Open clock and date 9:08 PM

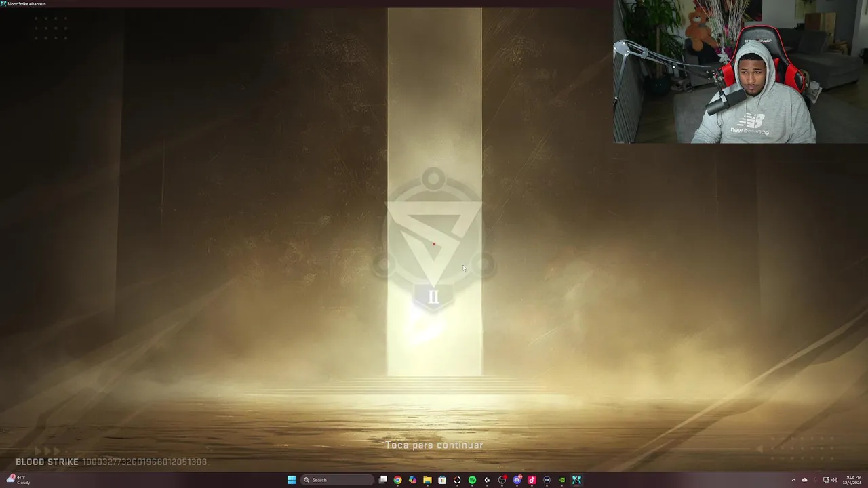(852, 480)
